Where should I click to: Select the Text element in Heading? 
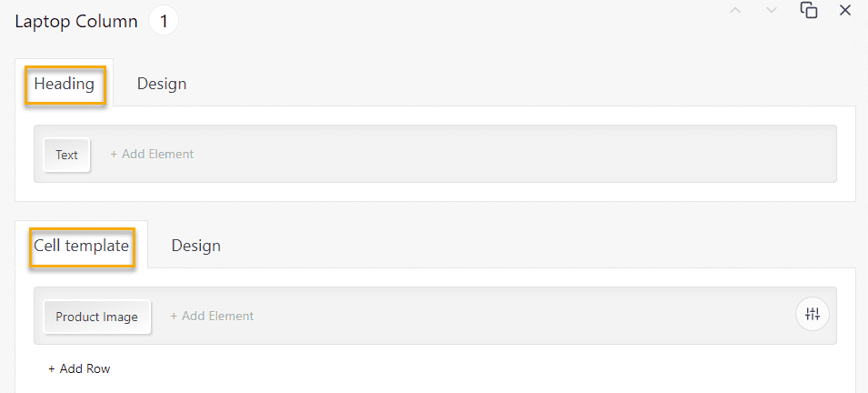[x=66, y=155]
